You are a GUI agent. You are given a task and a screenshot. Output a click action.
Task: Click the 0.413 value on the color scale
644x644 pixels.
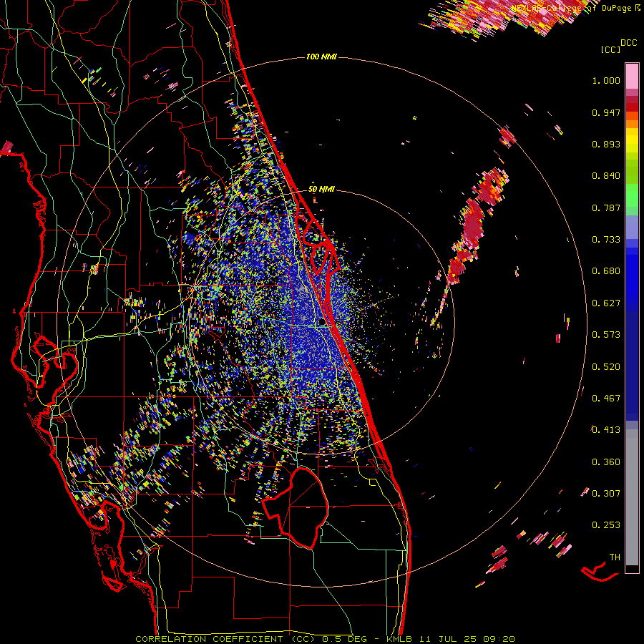(606, 430)
